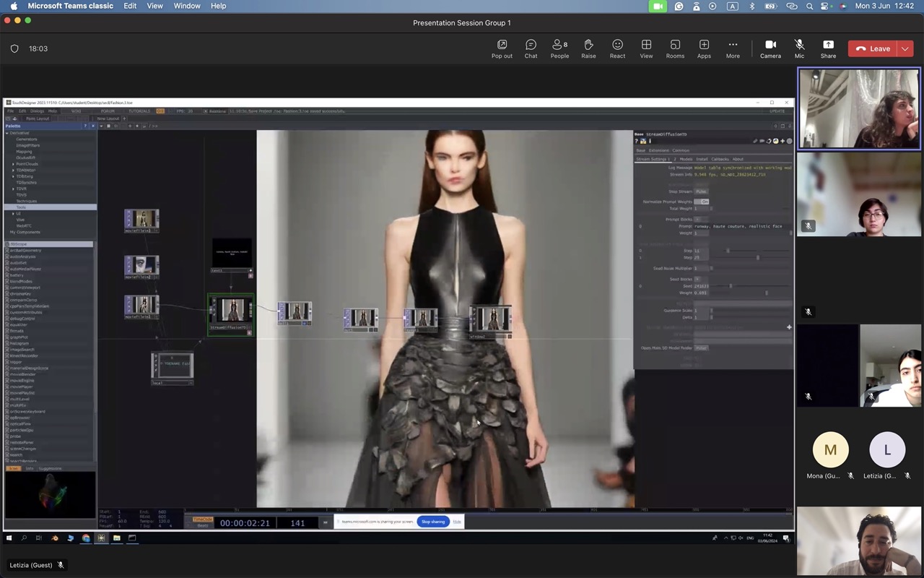Screen dimensions: 924x578
Task: Expand the TDBitwig folder
Action: coord(14,176)
